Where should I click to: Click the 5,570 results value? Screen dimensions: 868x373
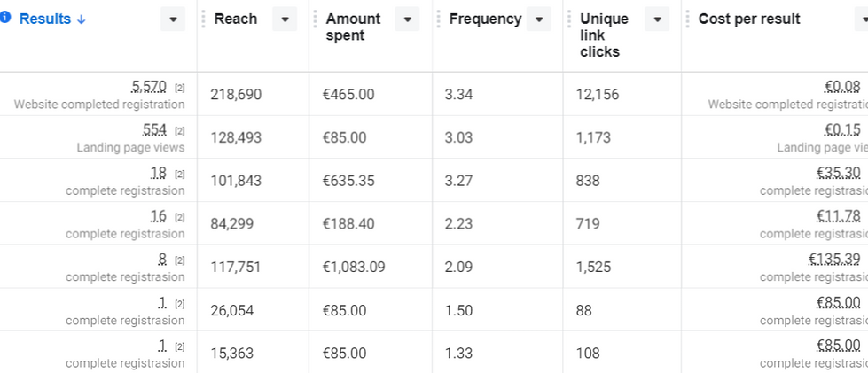point(149,86)
